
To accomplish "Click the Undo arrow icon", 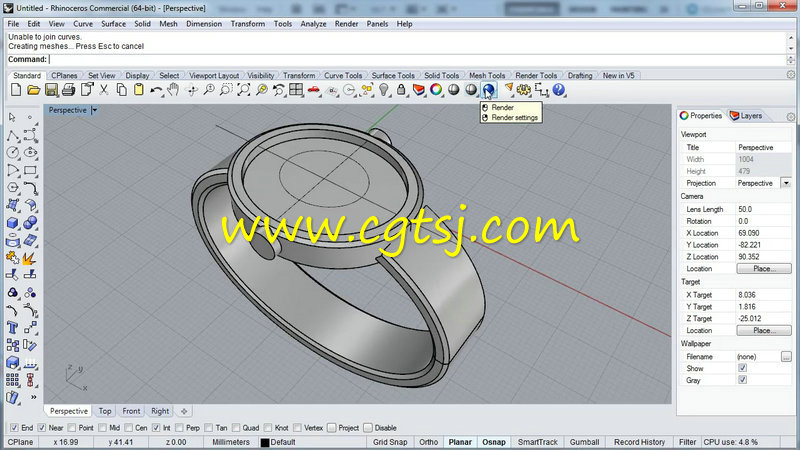I will click(156, 90).
